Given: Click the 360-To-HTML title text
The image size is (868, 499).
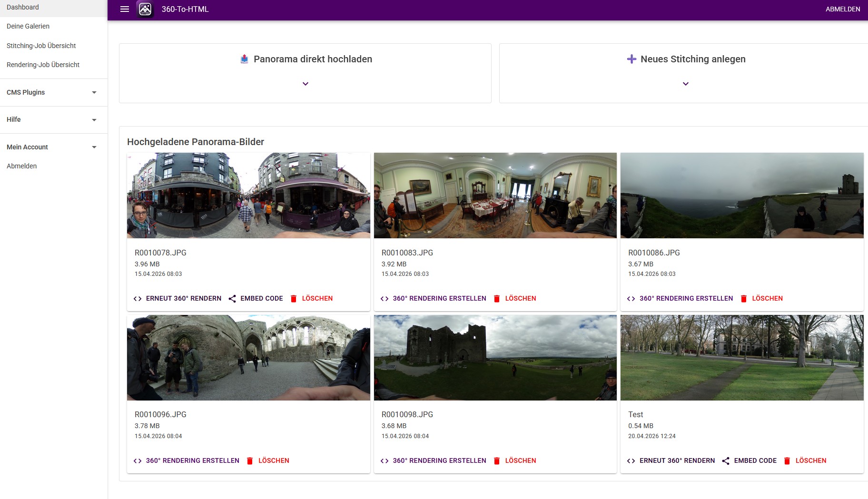Looking at the screenshot, I should point(185,9).
